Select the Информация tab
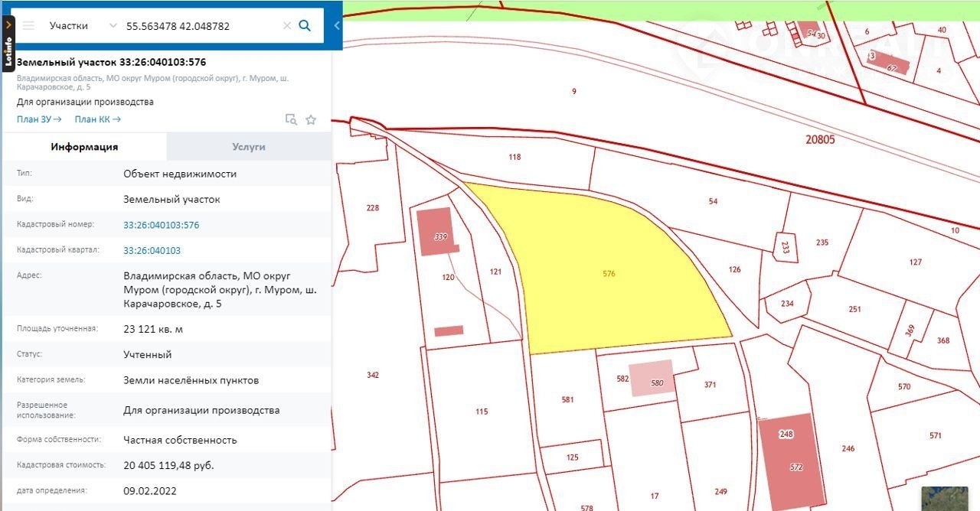The width and height of the screenshot is (980, 511). coord(84,146)
